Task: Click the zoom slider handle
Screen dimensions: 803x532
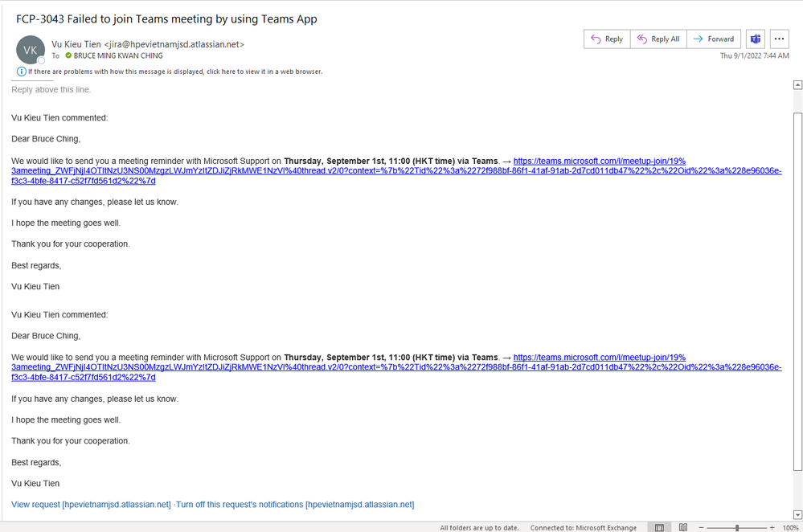Action: 737,527
